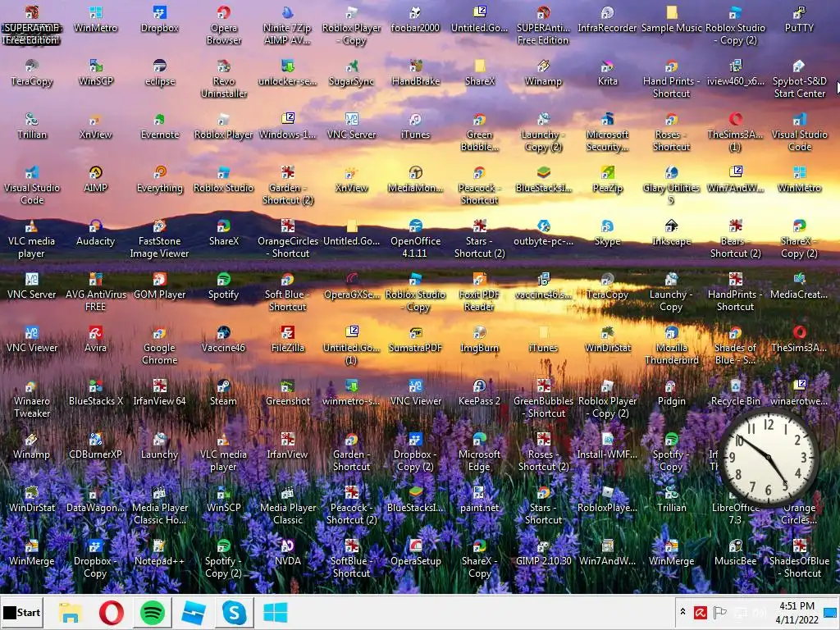Select the InfraRecorder icon
The height and width of the screenshot is (630, 840).
607,20
